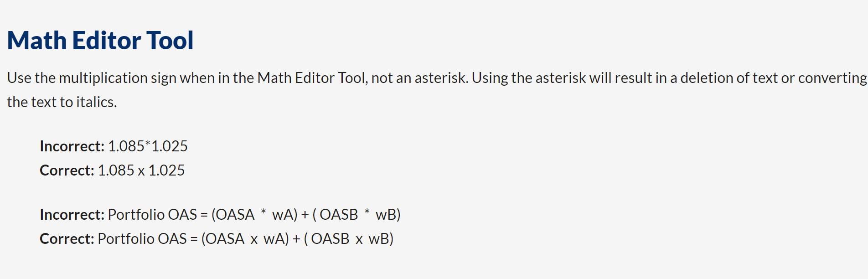868x279 pixels.
Task: Click the number 1.025 in the first Incorrect example
Action: [169, 146]
